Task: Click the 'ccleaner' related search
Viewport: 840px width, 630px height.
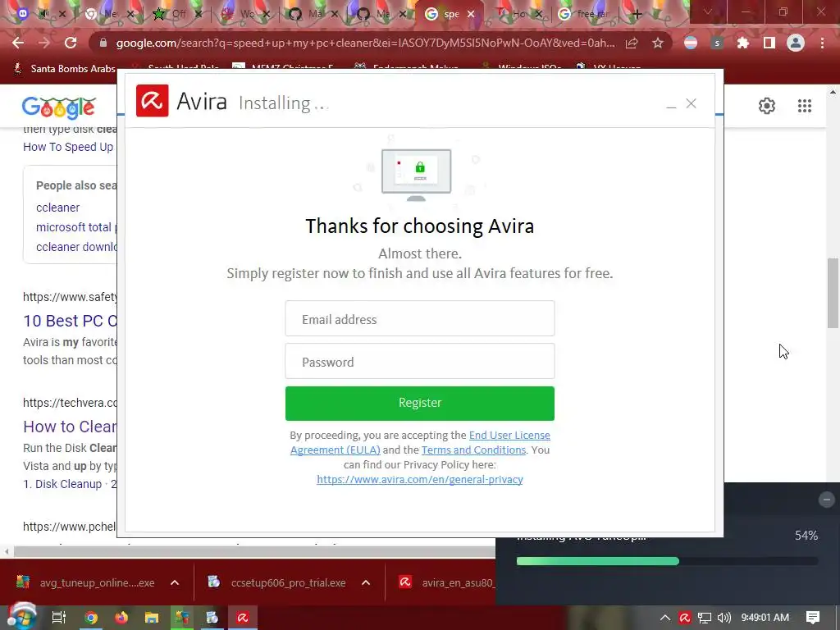Action: coord(58,208)
